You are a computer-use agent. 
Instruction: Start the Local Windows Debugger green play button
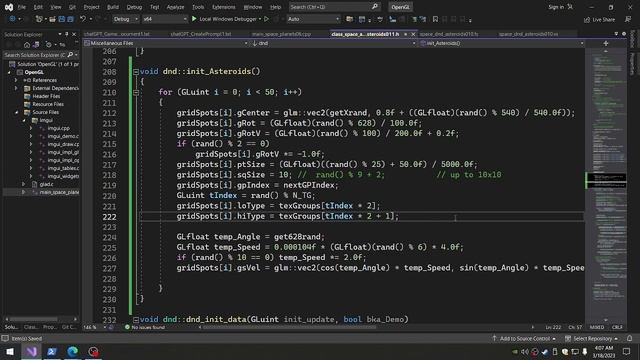click(194, 19)
